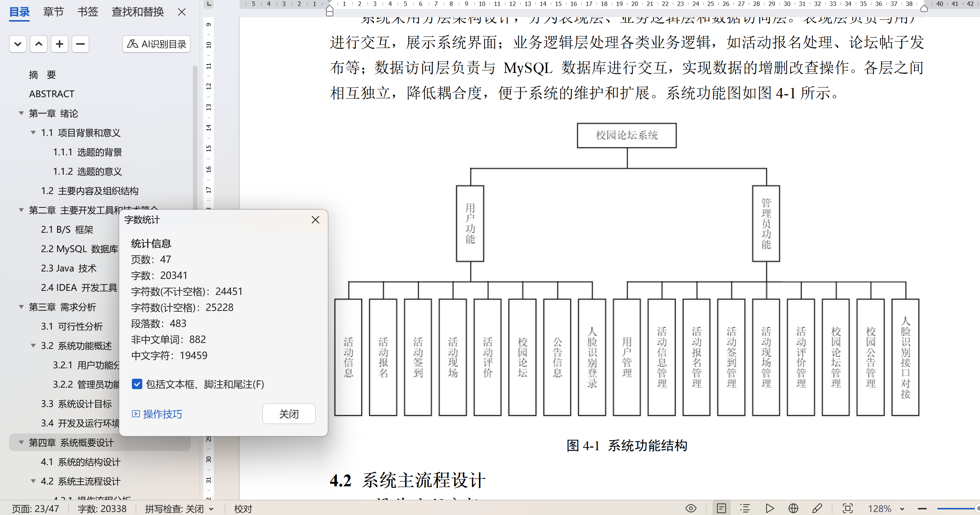Click the fit-page zoom icon
The image size is (980, 515).
coord(848,508)
